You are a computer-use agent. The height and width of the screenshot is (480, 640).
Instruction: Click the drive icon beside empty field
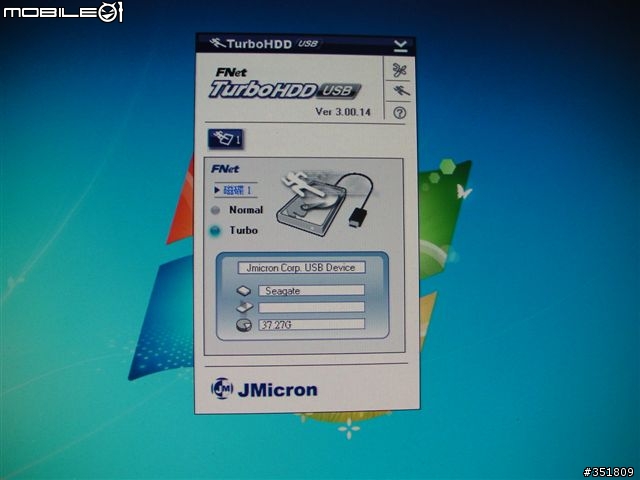pyautogui.click(x=244, y=307)
